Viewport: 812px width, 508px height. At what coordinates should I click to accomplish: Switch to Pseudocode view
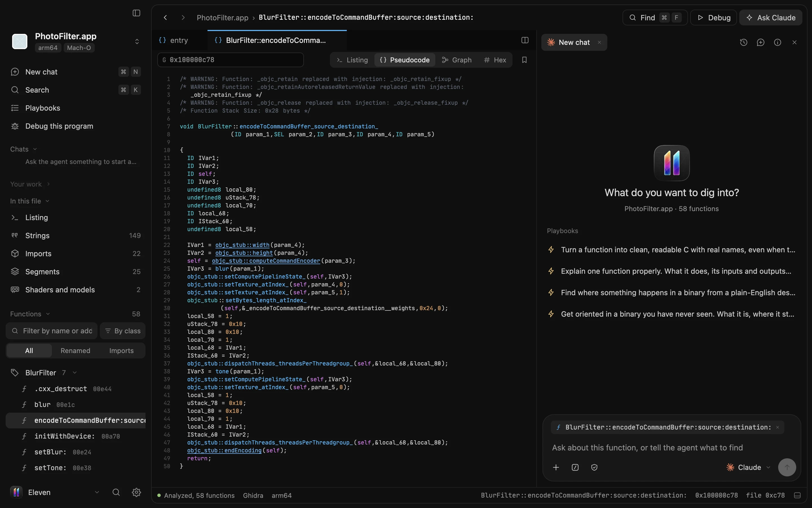405,60
